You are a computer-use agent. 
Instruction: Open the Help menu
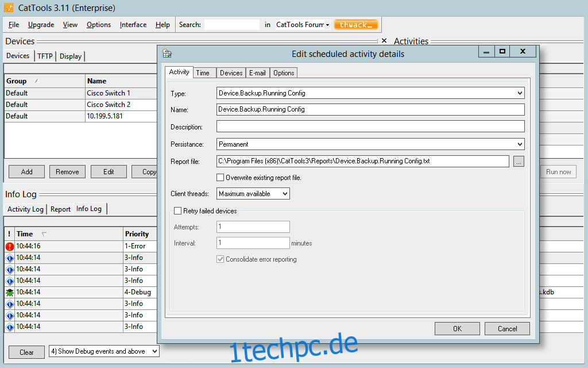[163, 25]
